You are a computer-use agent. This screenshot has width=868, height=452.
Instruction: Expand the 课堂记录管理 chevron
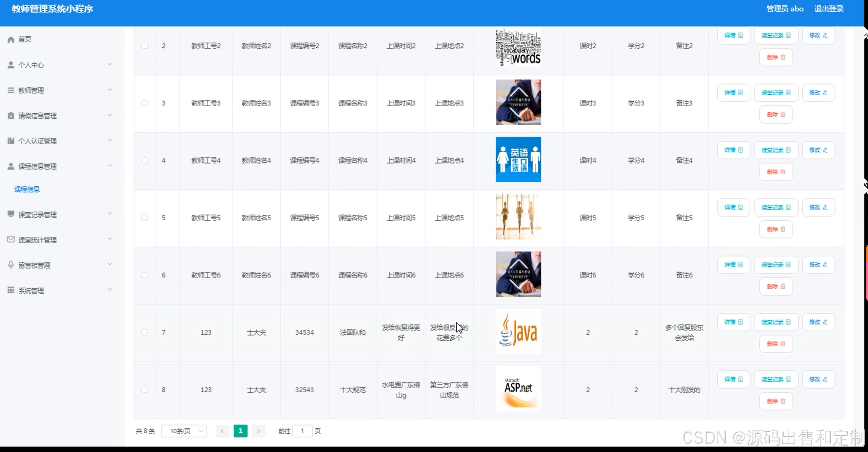110,214
